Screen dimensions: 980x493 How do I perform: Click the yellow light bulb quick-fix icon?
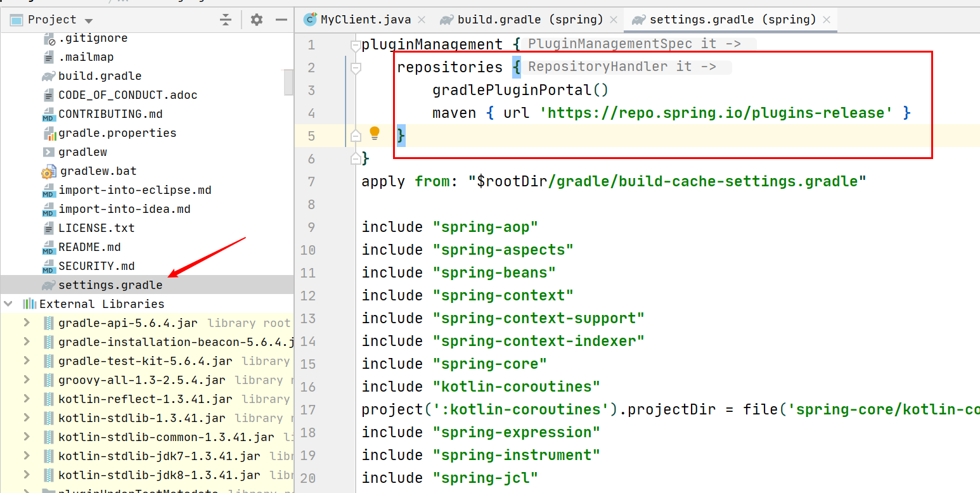point(375,133)
